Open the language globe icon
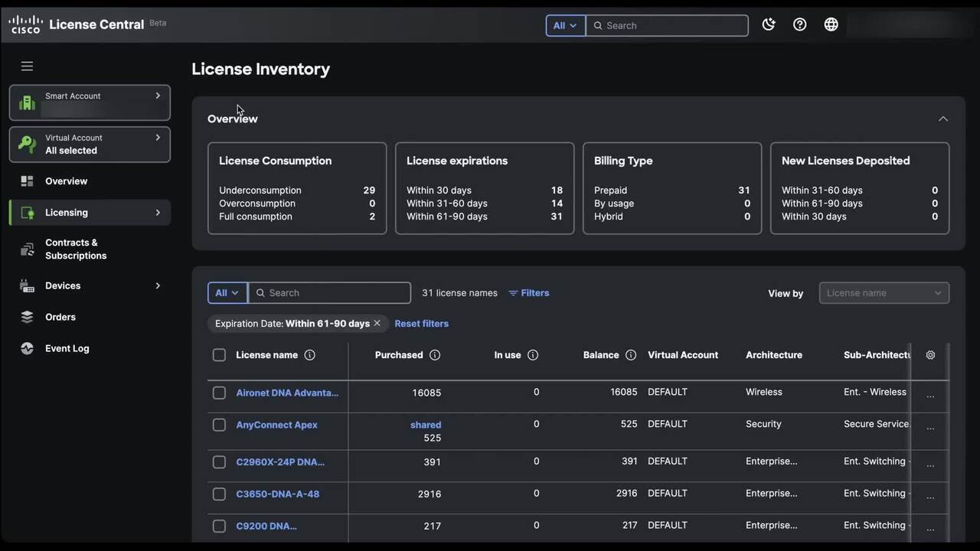 [831, 24]
